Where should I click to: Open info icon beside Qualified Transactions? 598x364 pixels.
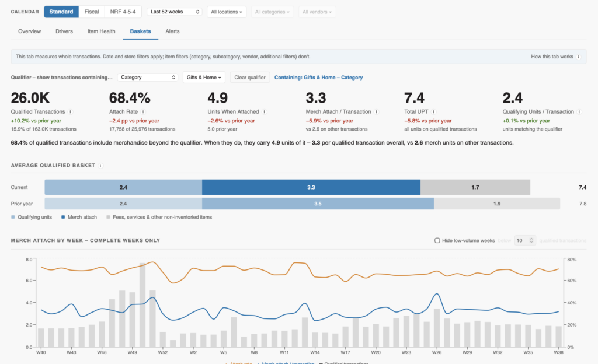tap(71, 112)
